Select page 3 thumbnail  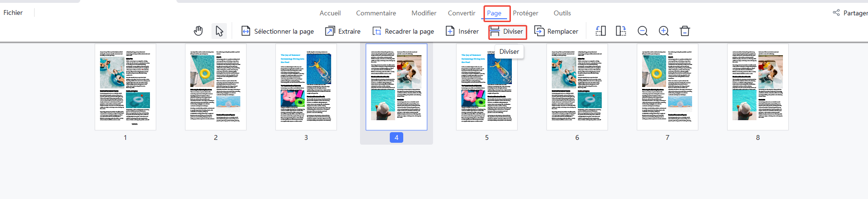click(306, 87)
